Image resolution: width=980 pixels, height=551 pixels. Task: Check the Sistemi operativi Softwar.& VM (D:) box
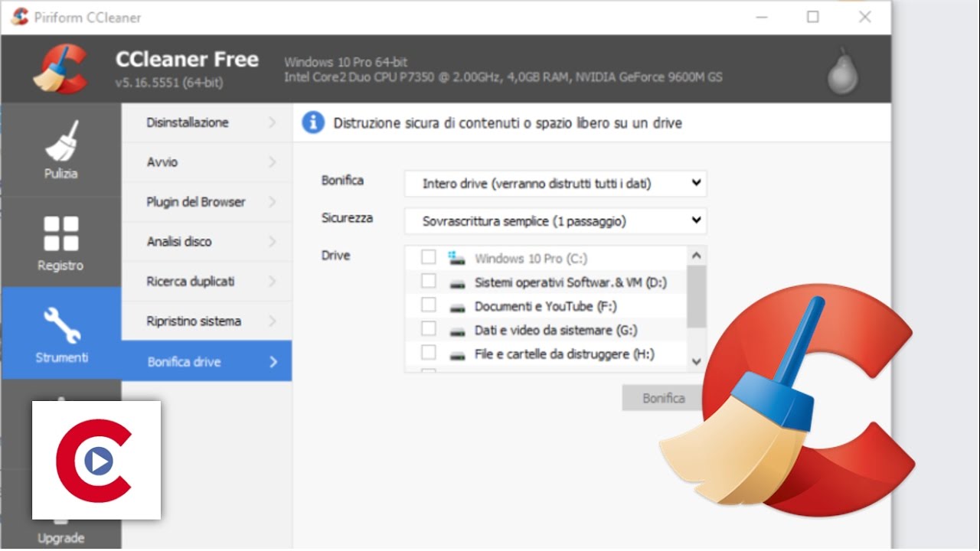pos(429,281)
